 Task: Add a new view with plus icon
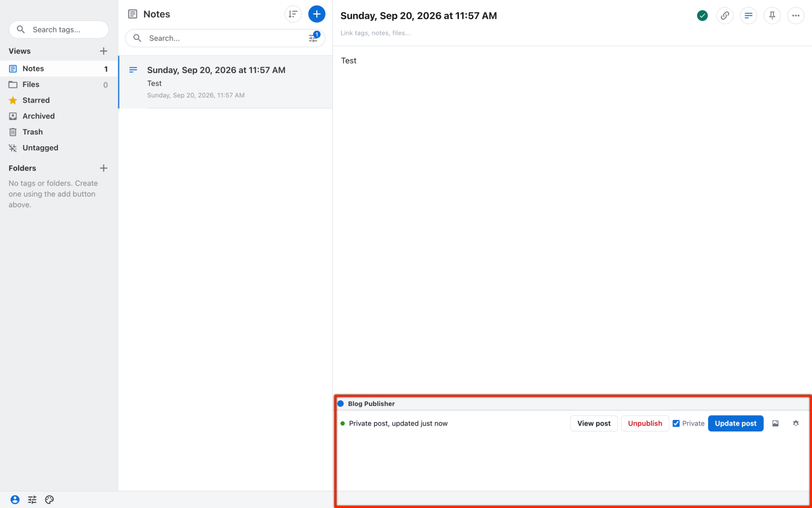(x=104, y=51)
